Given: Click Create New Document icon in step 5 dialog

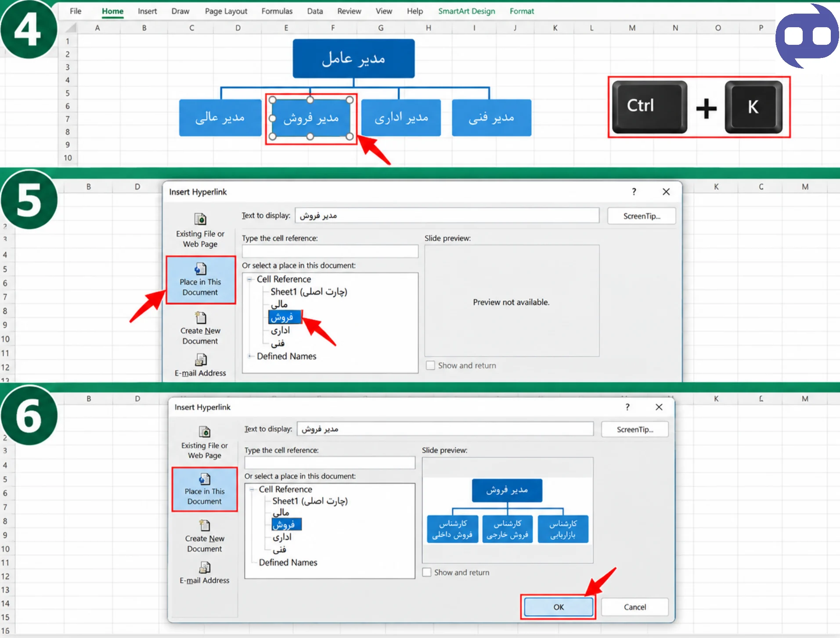Looking at the screenshot, I should coord(200,317).
